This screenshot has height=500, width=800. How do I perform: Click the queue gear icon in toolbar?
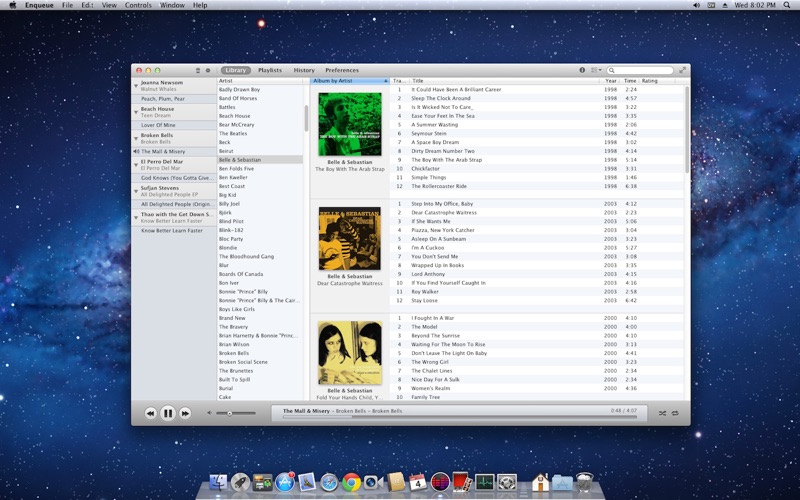coord(208,70)
